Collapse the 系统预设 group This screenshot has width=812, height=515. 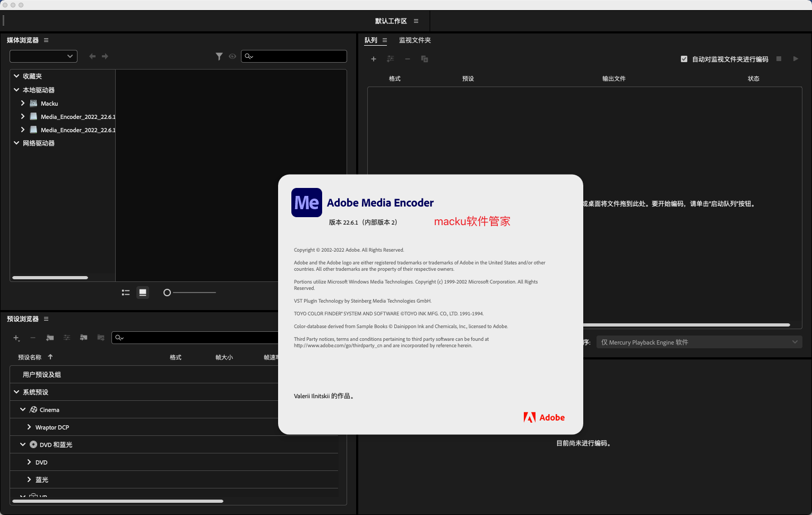click(16, 392)
